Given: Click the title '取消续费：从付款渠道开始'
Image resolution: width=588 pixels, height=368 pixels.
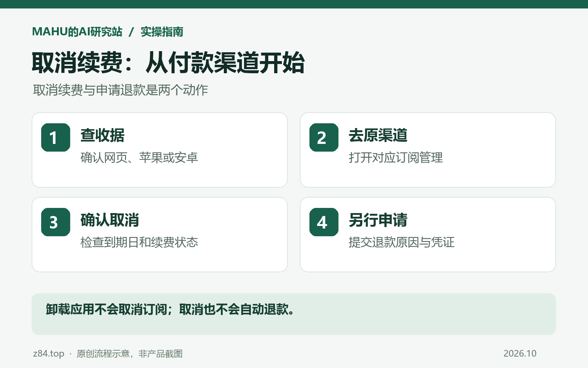Looking at the screenshot, I should (x=168, y=63).
